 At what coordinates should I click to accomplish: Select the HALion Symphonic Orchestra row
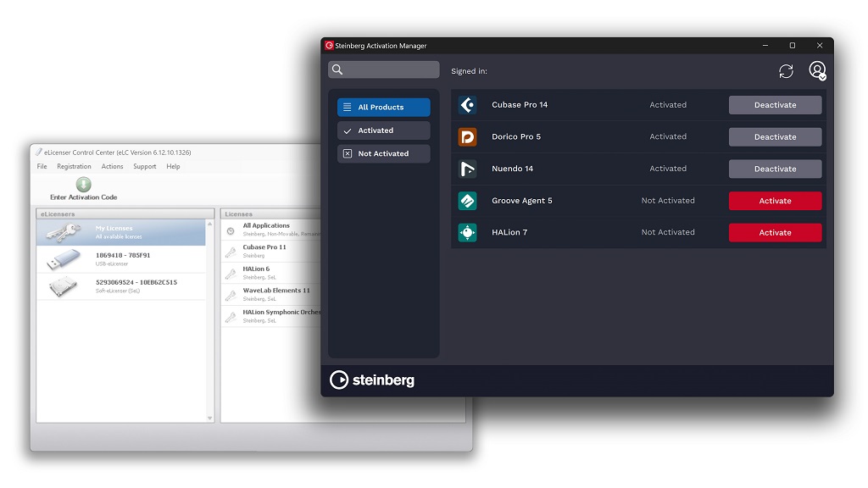pyautogui.click(x=271, y=316)
